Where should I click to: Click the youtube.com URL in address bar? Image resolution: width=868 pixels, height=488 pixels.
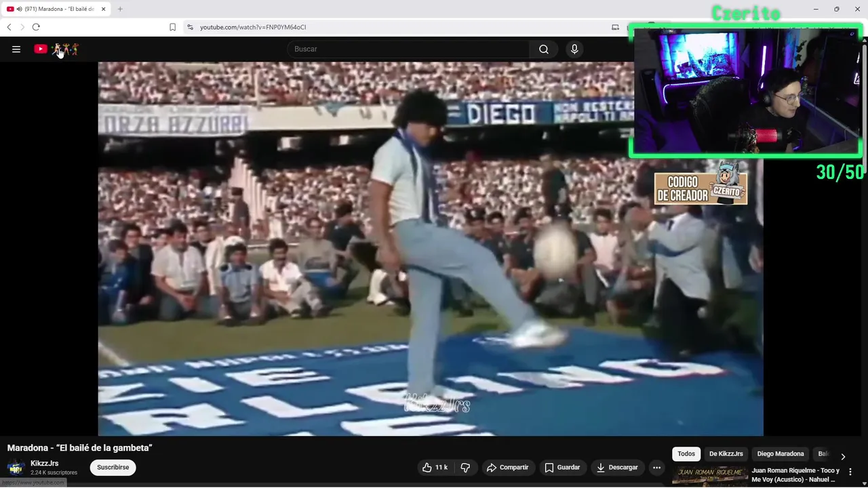click(x=253, y=27)
